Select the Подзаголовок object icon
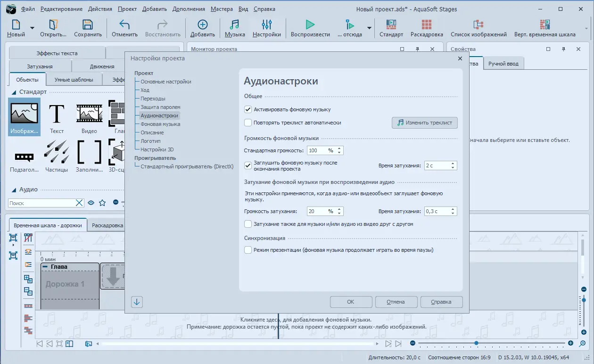 pyautogui.click(x=24, y=156)
